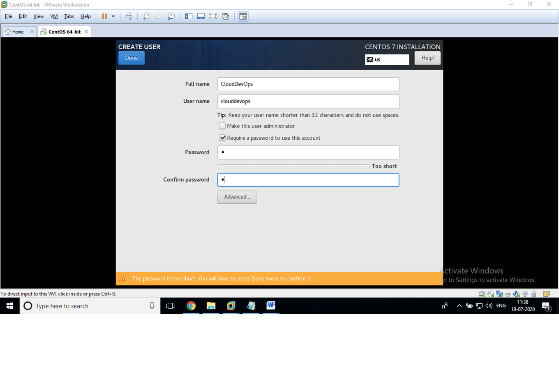Open the VM menu
This screenshot has width=559, height=392.
click(x=54, y=16)
